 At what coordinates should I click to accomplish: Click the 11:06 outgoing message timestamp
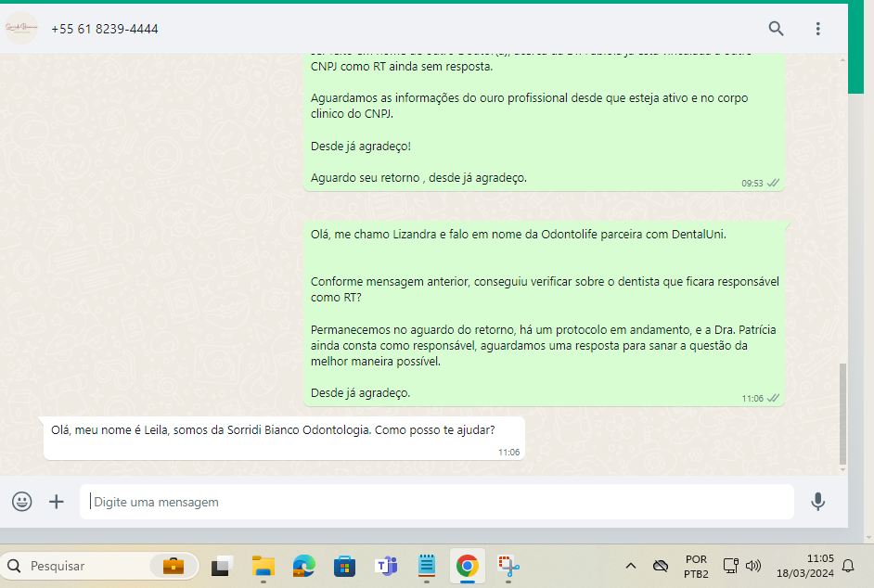point(752,399)
